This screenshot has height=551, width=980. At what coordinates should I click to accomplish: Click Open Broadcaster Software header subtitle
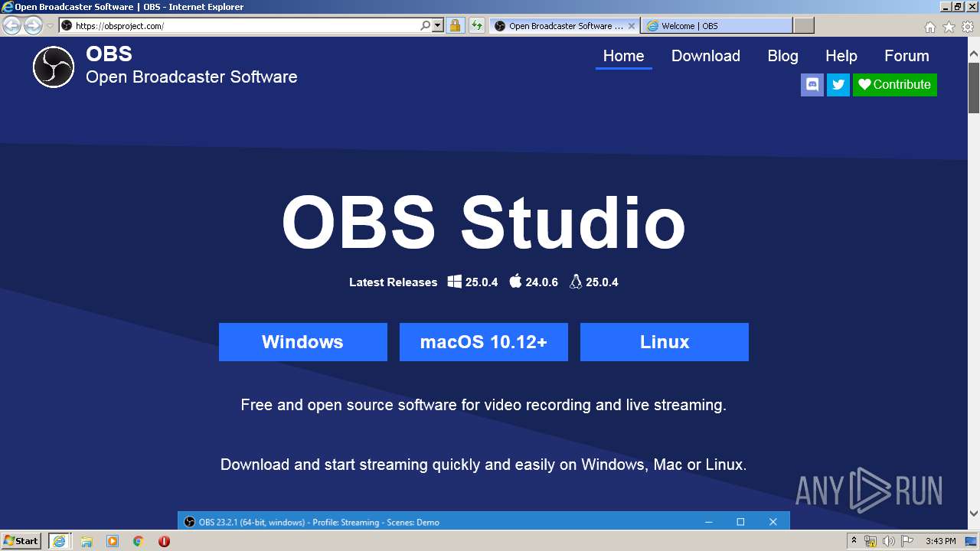pyautogui.click(x=191, y=77)
